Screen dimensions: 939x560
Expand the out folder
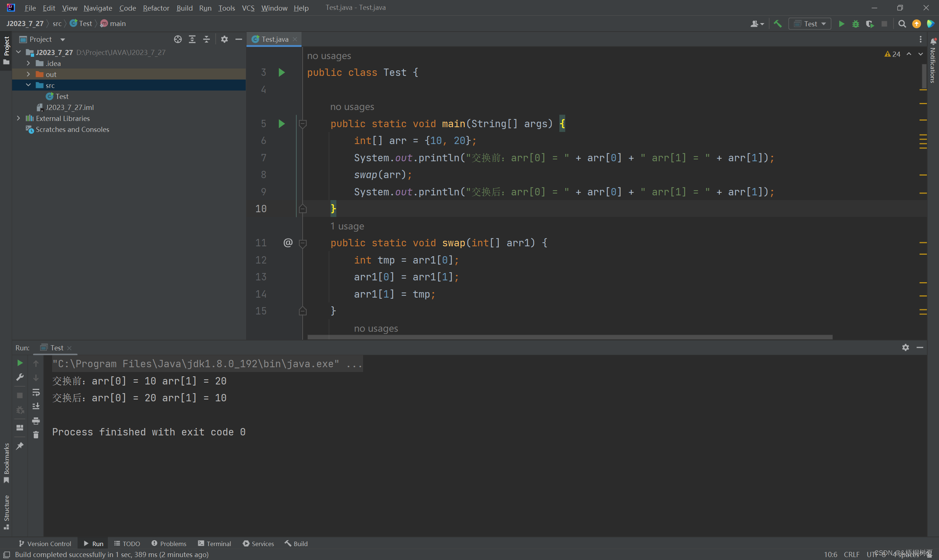pos(28,74)
